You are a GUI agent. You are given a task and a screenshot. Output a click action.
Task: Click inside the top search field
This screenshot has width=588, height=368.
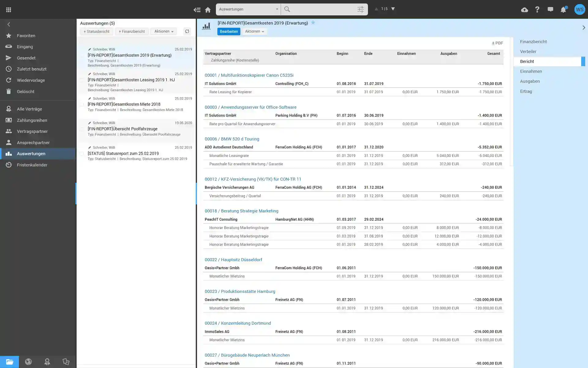coord(322,9)
